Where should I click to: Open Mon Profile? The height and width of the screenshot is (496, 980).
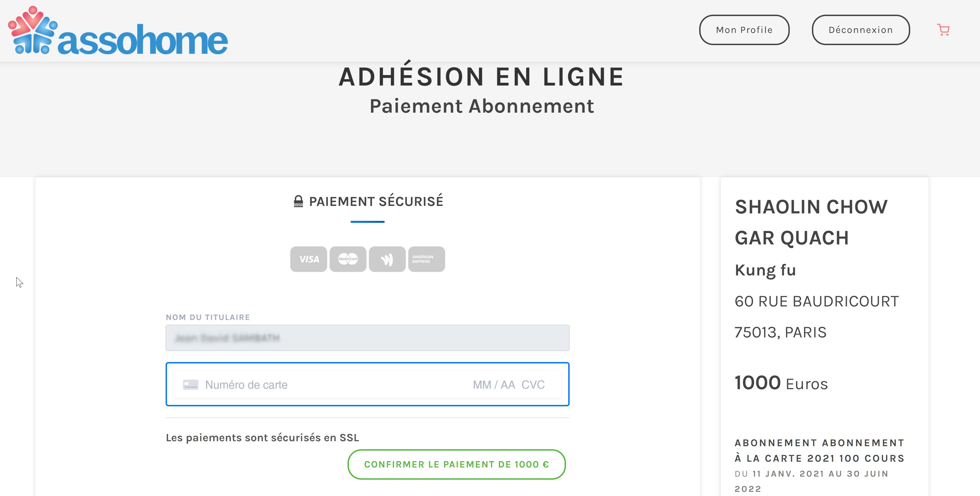[744, 30]
